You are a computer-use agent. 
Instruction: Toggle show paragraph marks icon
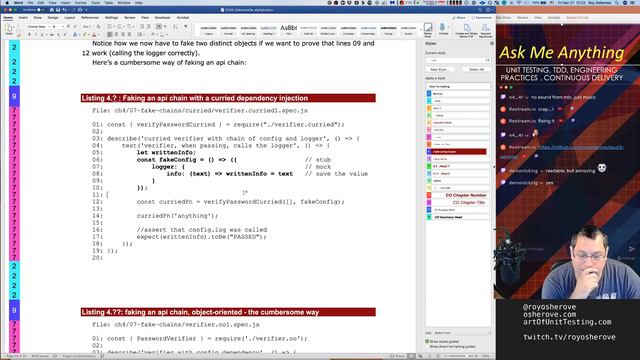(x=186, y=27)
